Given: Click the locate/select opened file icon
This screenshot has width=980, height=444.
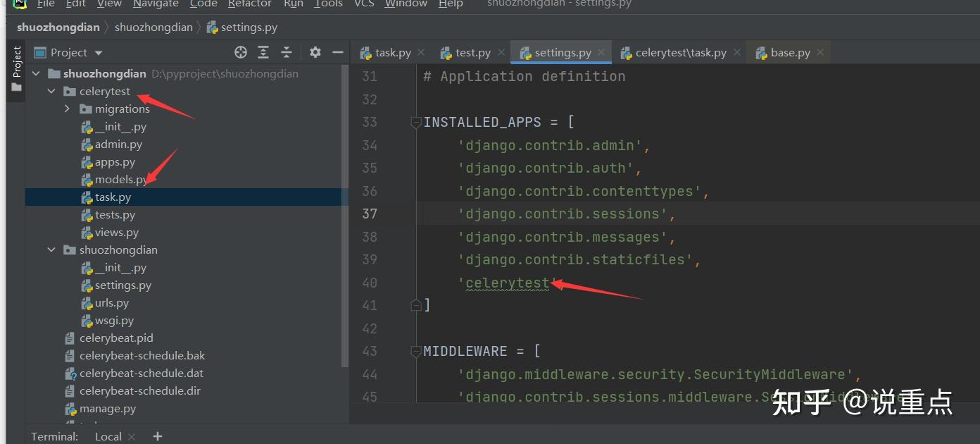Looking at the screenshot, I should pos(241,52).
